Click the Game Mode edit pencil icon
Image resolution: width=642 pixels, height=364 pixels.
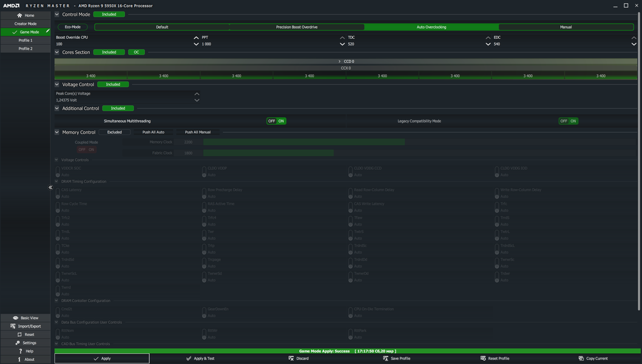[x=47, y=31]
